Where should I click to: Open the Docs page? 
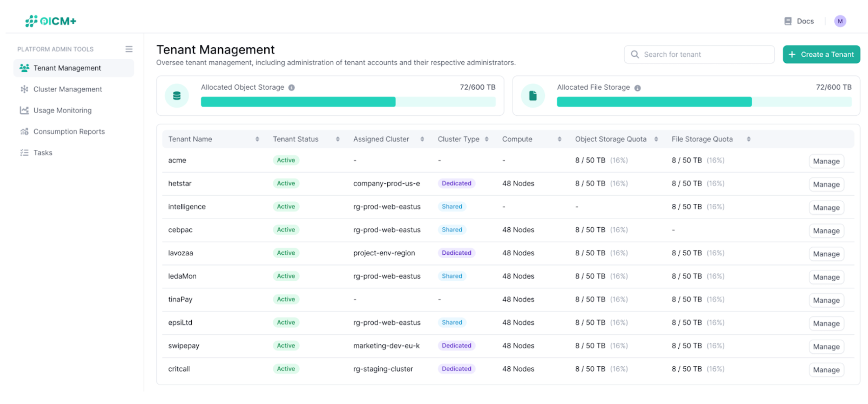point(799,21)
